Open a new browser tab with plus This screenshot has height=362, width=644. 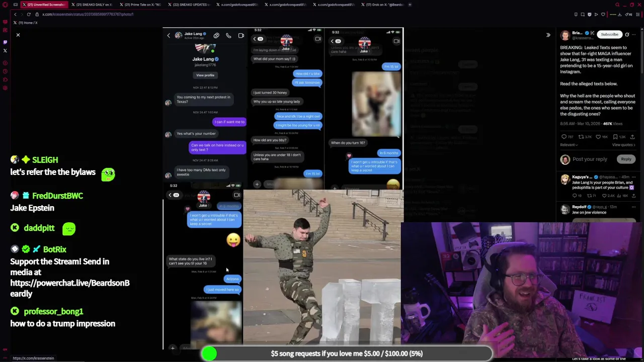coord(410,5)
